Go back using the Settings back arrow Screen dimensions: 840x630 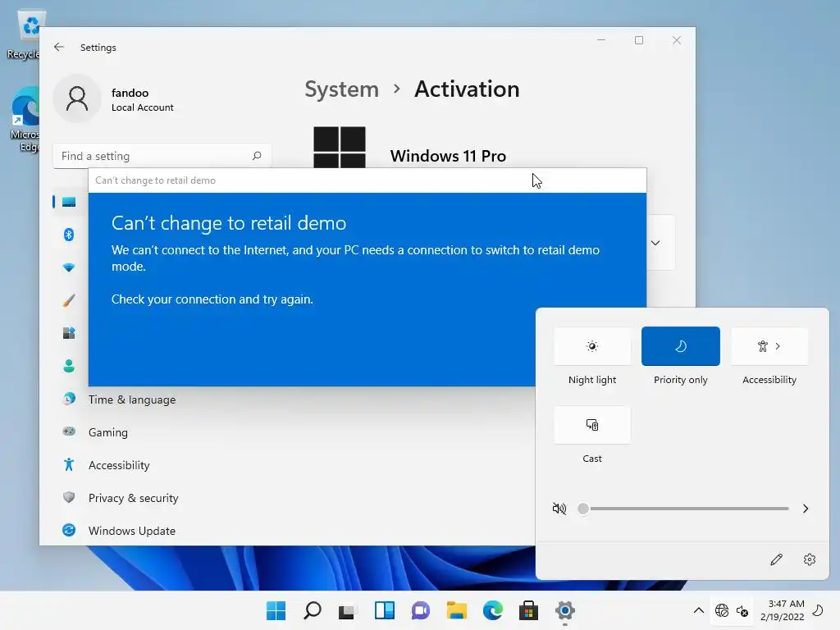tap(59, 47)
